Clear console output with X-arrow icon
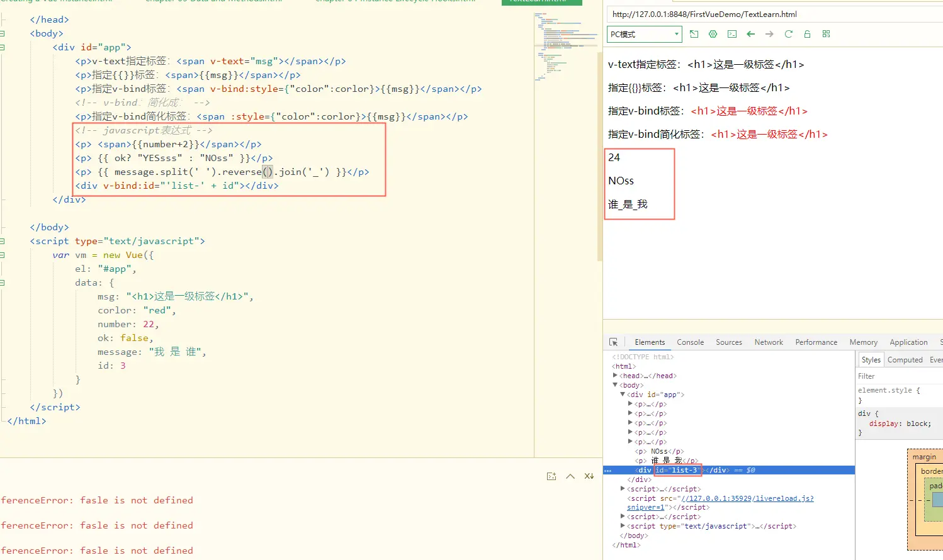 589,476
